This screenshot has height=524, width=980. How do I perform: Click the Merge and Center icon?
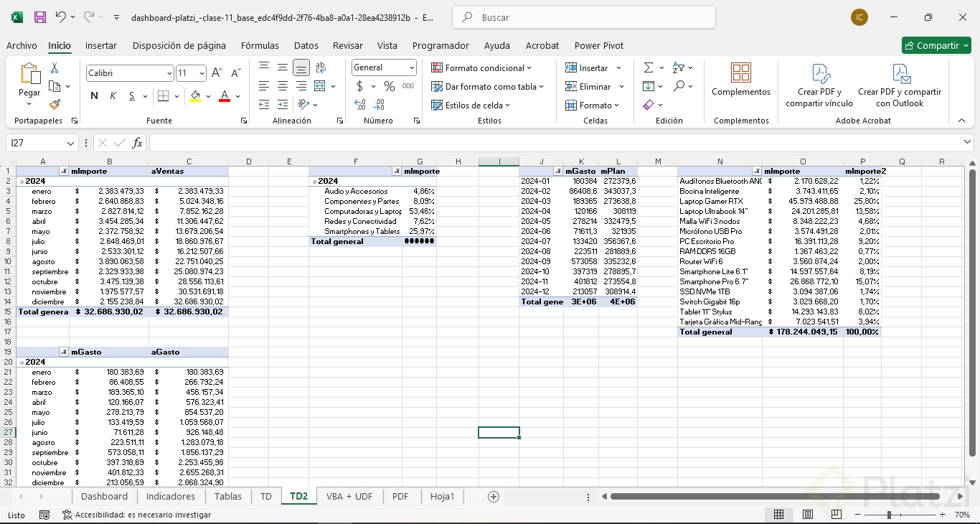coord(320,86)
